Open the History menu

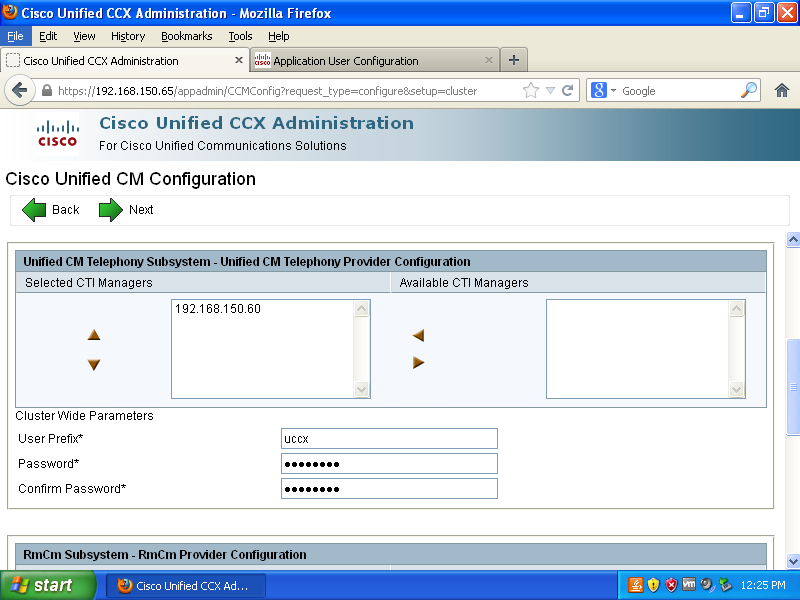coord(128,36)
